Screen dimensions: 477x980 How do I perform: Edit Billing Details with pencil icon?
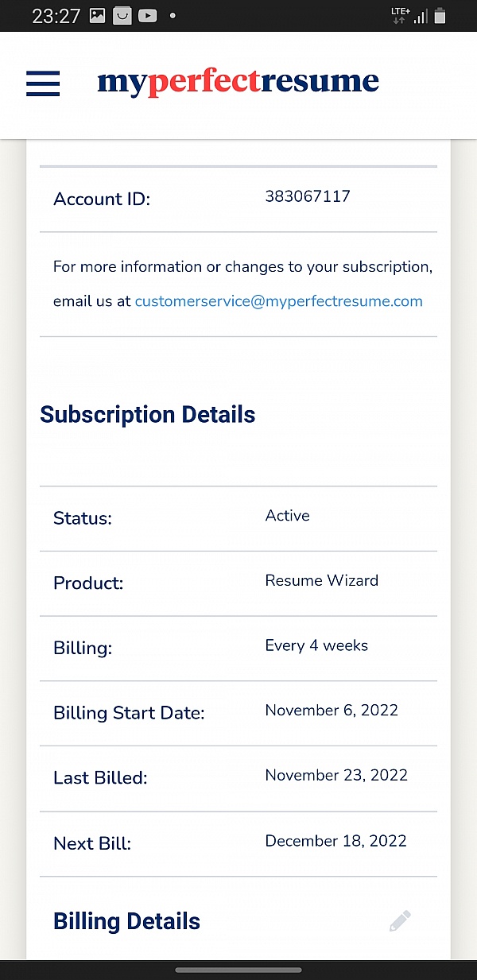pos(401,921)
